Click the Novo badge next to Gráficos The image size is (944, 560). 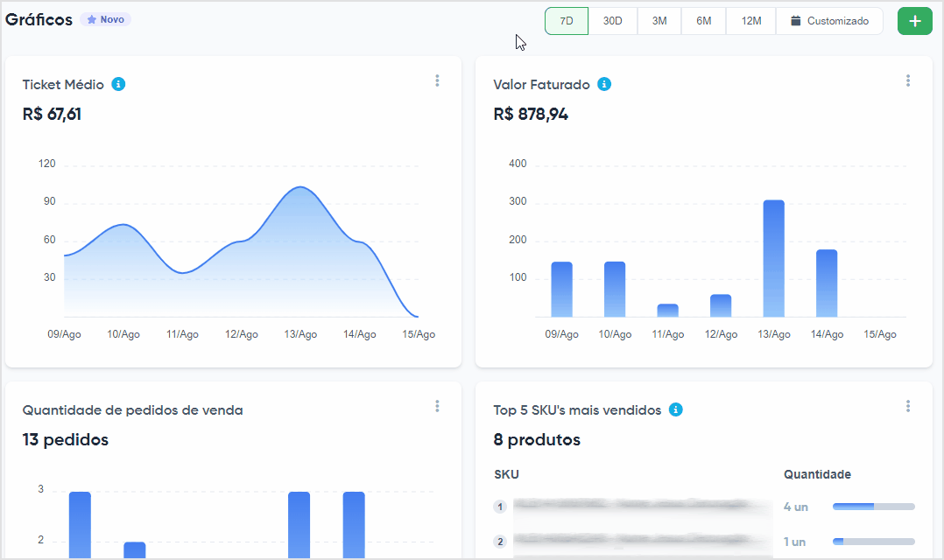[106, 19]
